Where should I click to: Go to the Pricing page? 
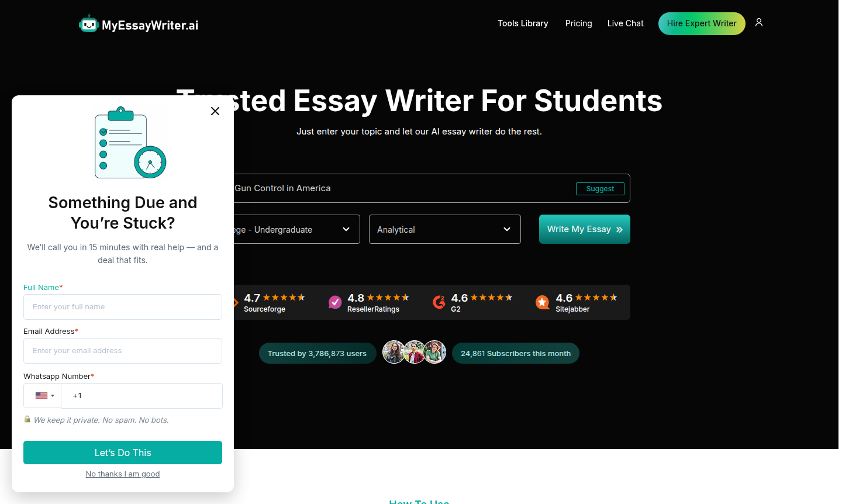[578, 23]
